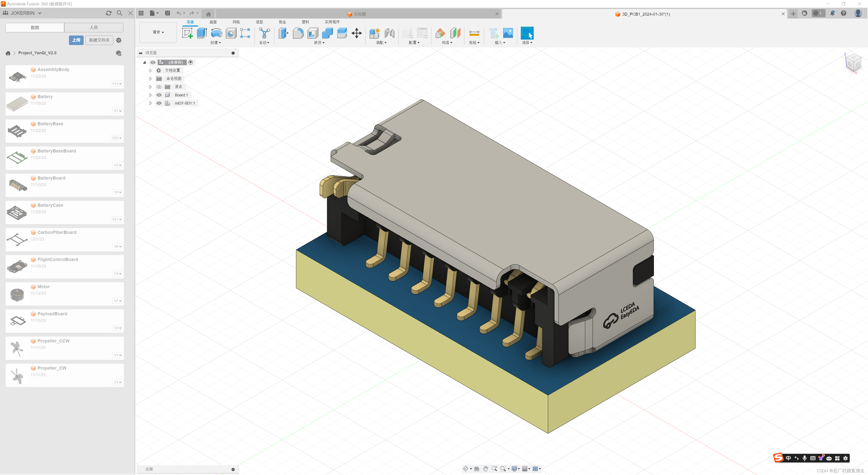
Task: Click the Insert Canvas image icon
Action: click(x=508, y=33)
